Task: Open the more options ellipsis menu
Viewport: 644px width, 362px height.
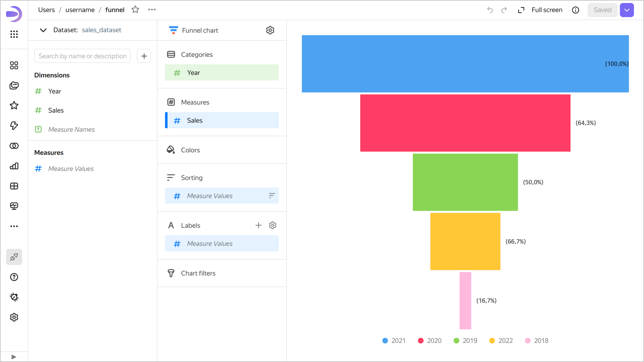Action: 152,10
